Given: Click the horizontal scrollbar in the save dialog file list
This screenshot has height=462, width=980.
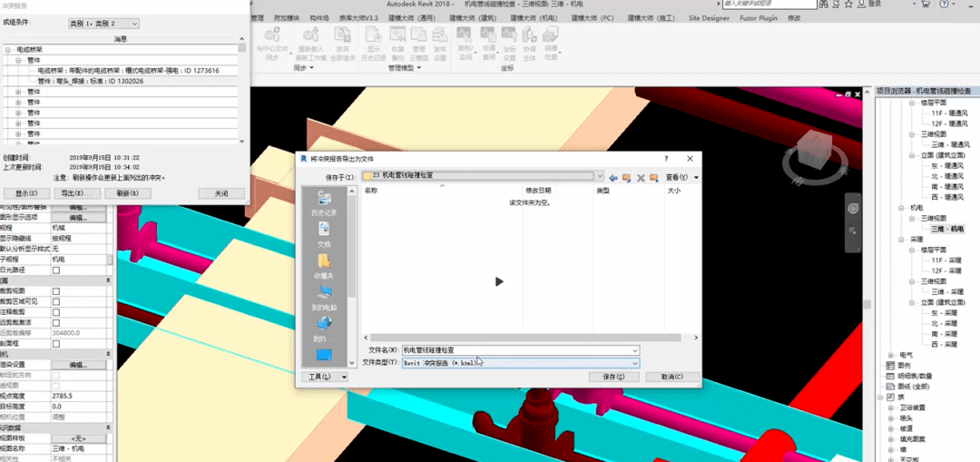Looking at the screenshot, I should click(x=525, y=338).
